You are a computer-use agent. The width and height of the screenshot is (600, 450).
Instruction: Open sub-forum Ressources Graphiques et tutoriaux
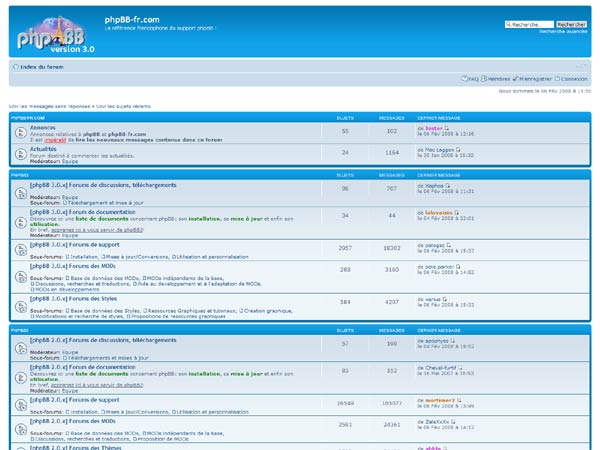coord(192,311)
